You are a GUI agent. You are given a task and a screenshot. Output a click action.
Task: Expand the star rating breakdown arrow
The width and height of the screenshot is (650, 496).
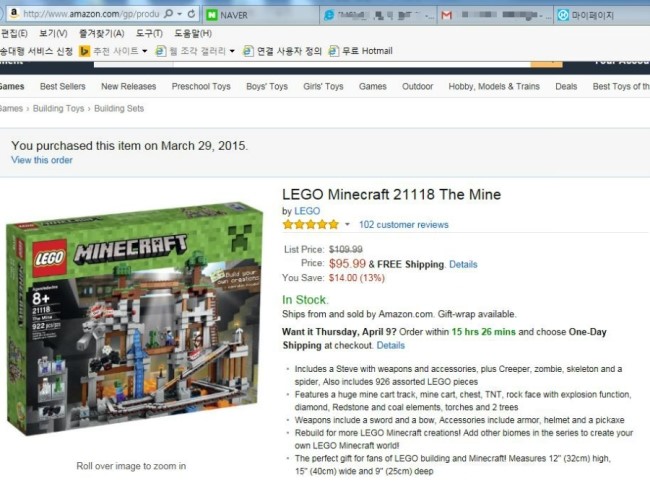347,225
